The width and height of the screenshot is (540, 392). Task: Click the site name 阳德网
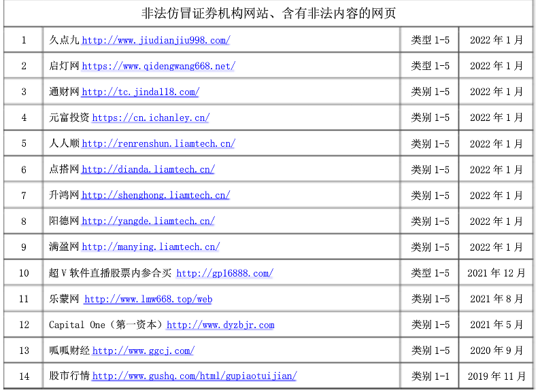pos(64,221)
